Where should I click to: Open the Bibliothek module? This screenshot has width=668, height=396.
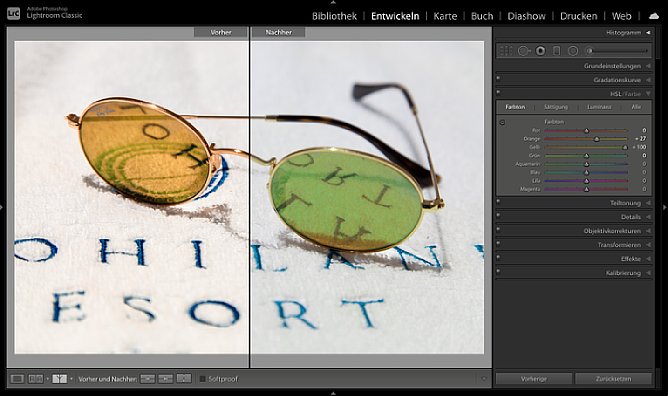coord(334,16)
